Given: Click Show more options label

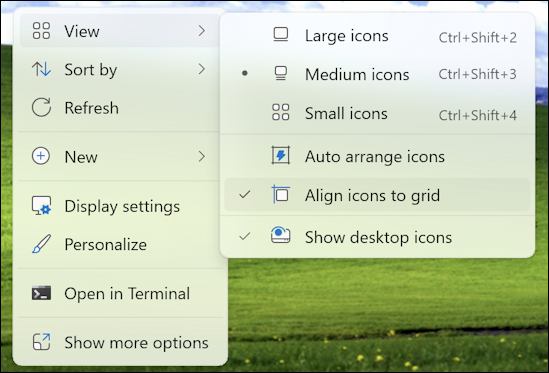Looking at the screenshot, I should (x=137, y=343).
